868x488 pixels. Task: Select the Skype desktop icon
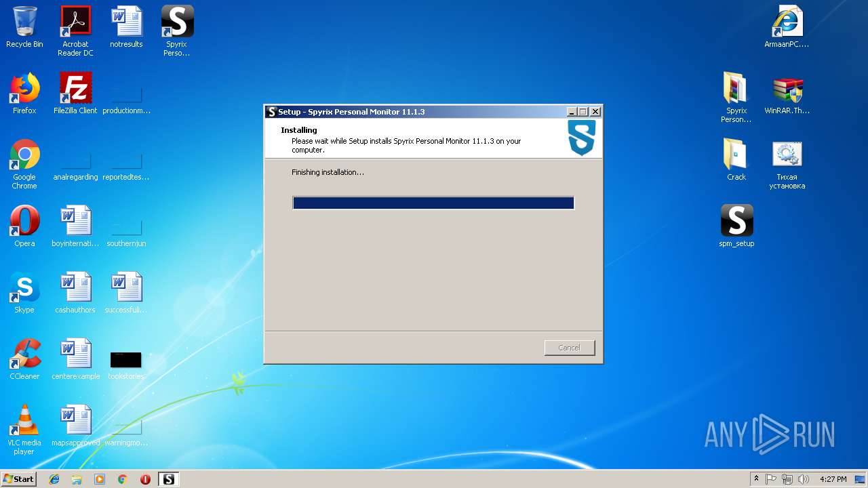click(x=24, y=293)
